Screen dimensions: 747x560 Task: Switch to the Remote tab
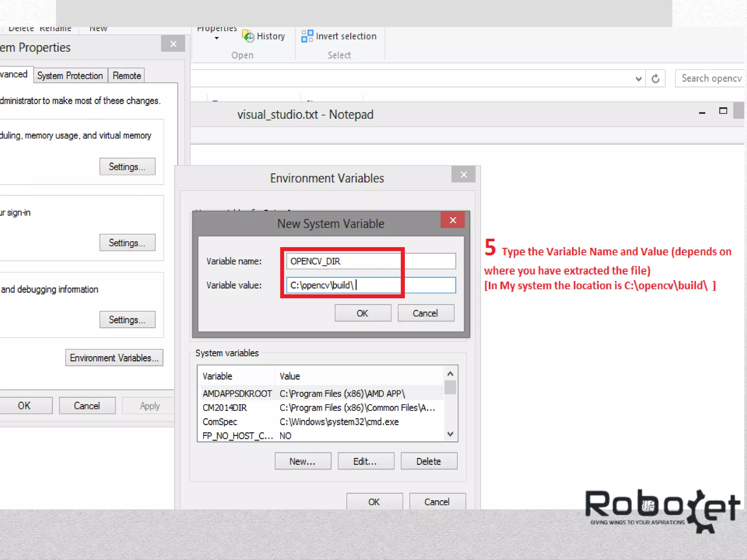tap(127, 76)
